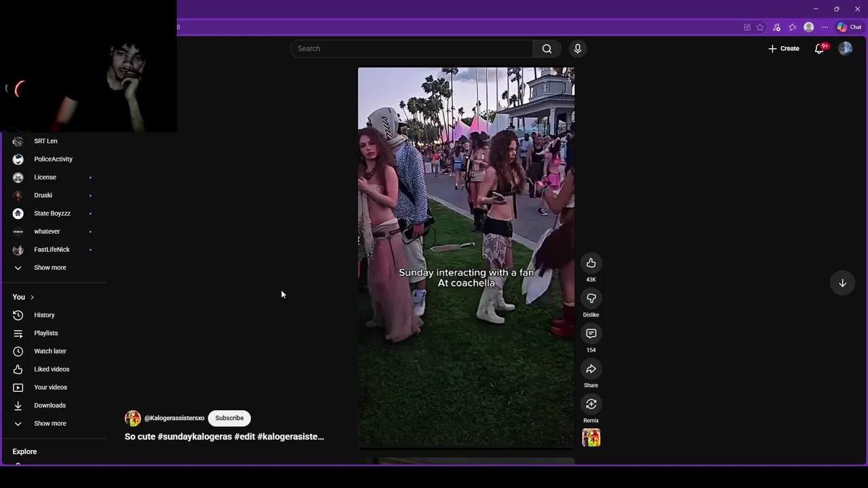Open the 154 comments panel

[591, 333]
